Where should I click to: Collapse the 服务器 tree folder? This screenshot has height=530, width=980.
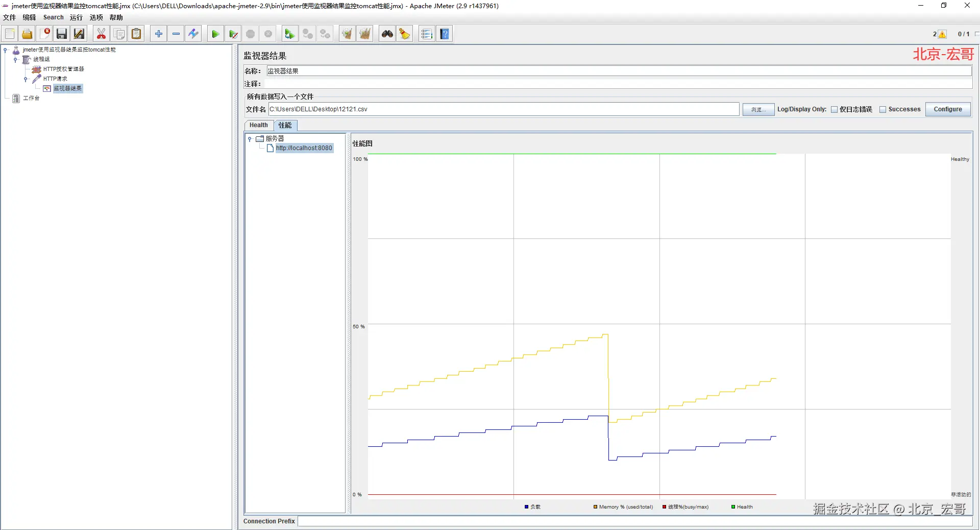(250, 139)
